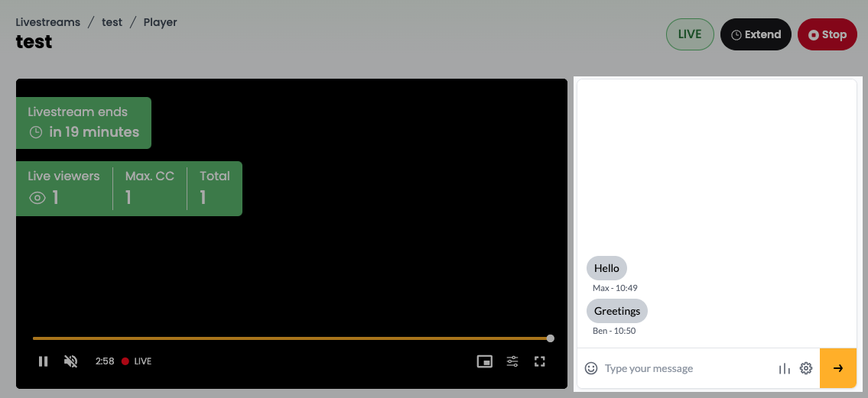Viewport: 868px width, 398px height.
Task: Open the player settings sliders icon
Action: point(512,361)
